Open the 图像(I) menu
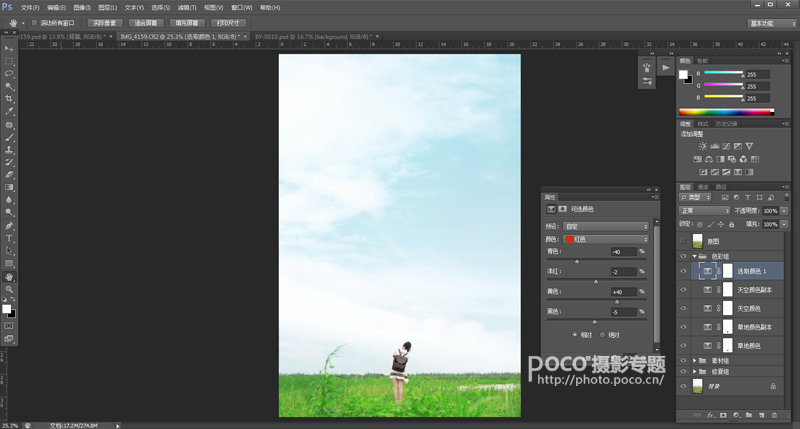Viewport: 800px width, 429px height. (82, 8)
